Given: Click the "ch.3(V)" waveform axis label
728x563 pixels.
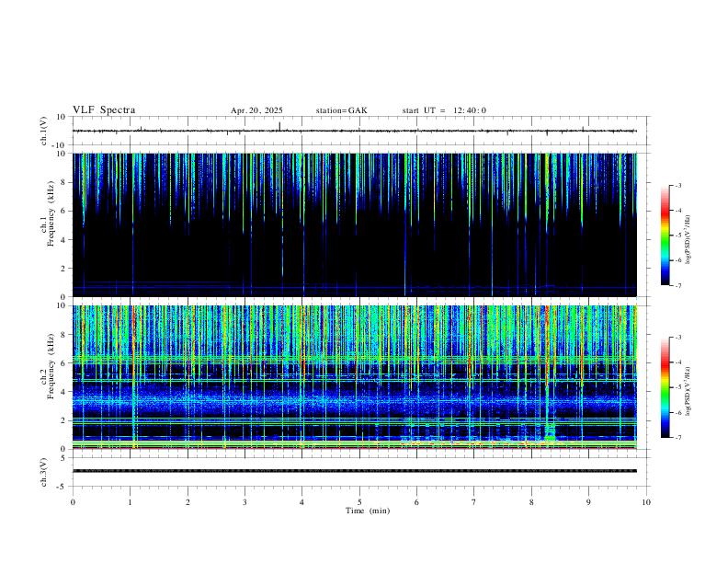Looking at the screenshot, I should [43, 472].
